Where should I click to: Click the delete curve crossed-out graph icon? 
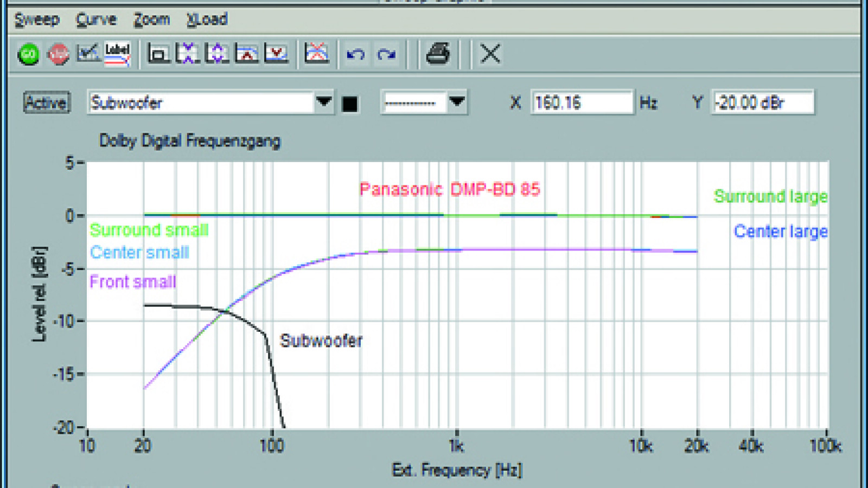click(x=317, y=54)
